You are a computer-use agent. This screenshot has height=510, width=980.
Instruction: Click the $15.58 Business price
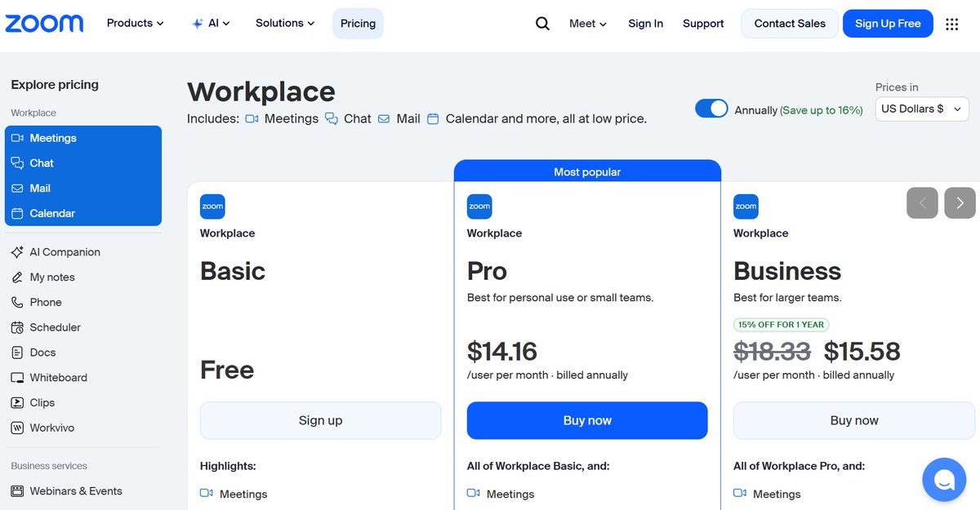tap(862, 352)
